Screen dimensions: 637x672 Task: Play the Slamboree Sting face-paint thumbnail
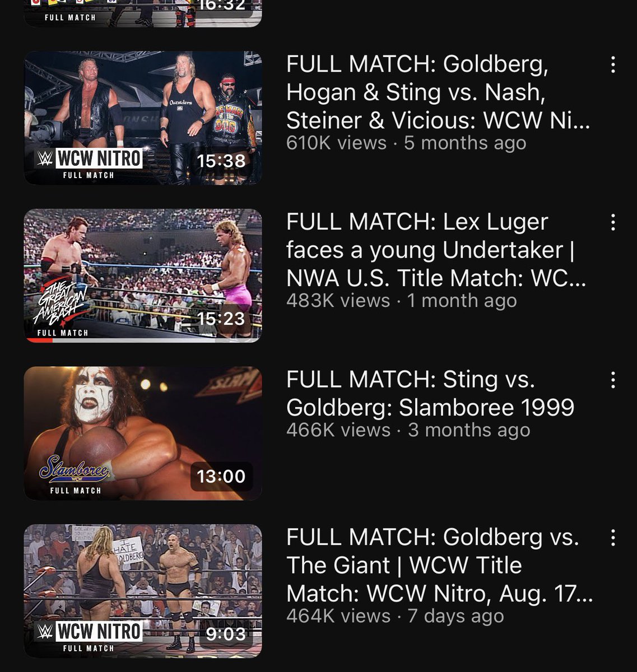(143, 433)
